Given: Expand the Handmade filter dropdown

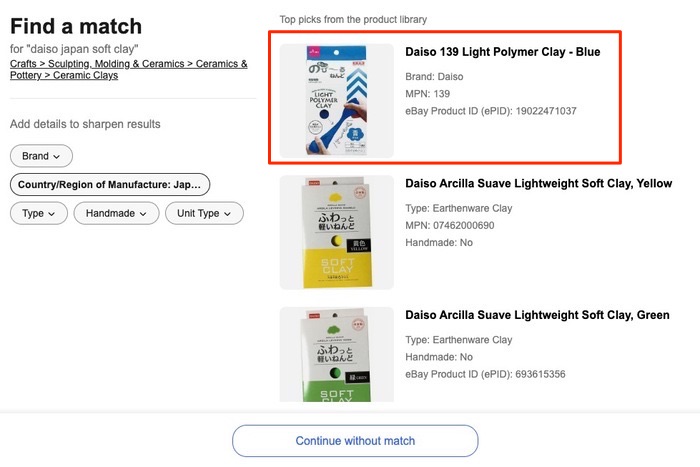Looking at the screenshot, I should tap(116, 214).
